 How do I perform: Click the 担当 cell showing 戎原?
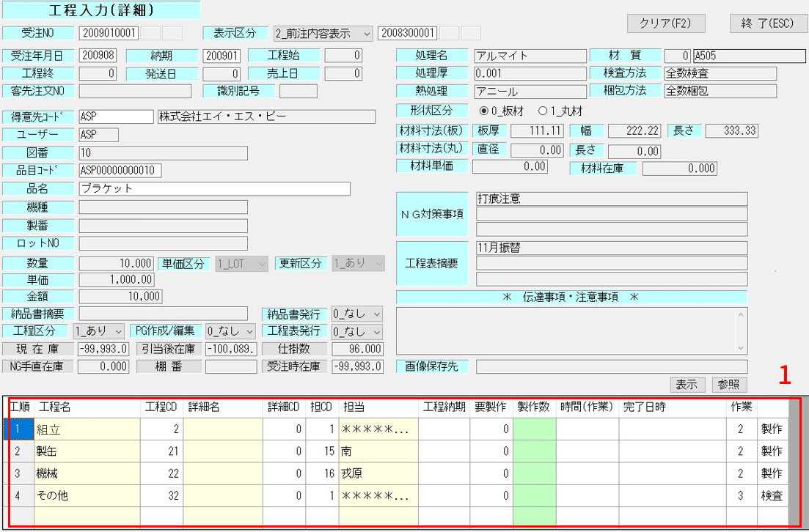point(378,473)
